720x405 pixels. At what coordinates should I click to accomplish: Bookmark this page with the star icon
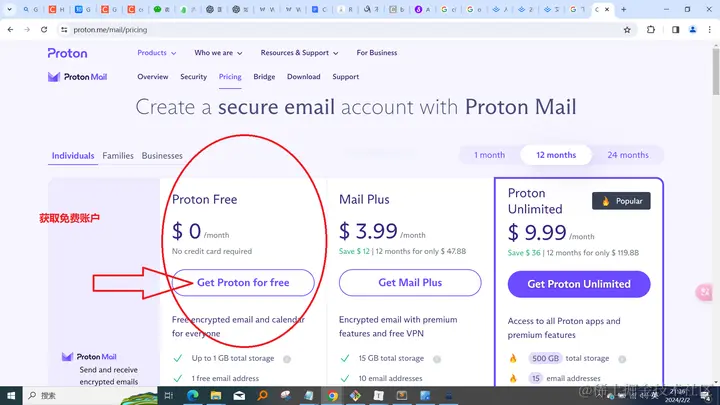(627, 30)
